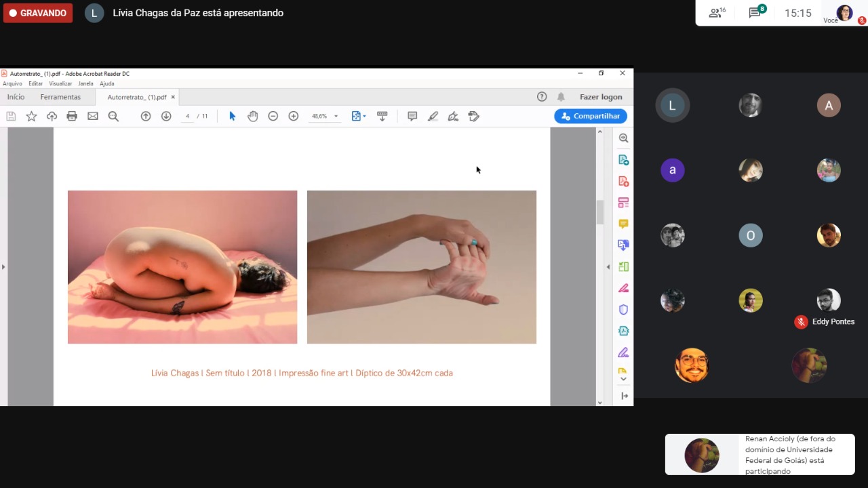This screenshot has width=868, height=488.
Task: Switch to the Ferramentas tab
Action: 60,97
